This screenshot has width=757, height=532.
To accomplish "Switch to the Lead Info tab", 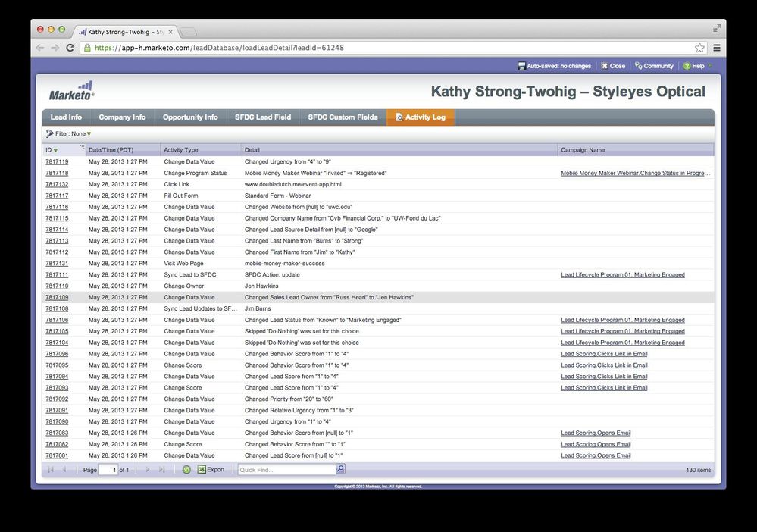I will point(66,117).
